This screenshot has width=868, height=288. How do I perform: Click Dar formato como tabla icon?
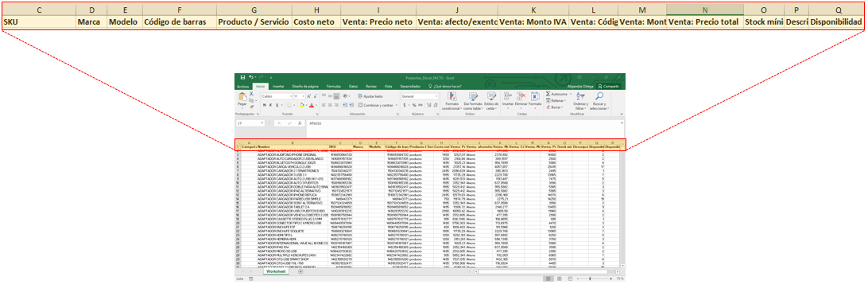pos(473,96)
